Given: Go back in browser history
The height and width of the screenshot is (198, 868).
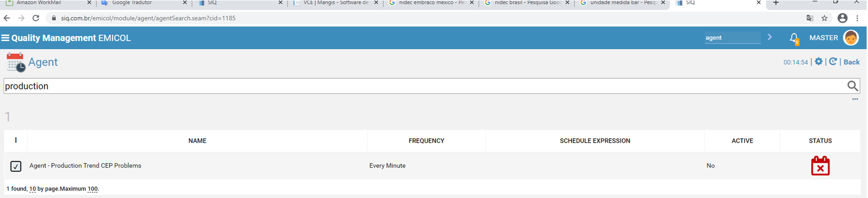Looking at the screenshot, I should click(x=6, y=18).
